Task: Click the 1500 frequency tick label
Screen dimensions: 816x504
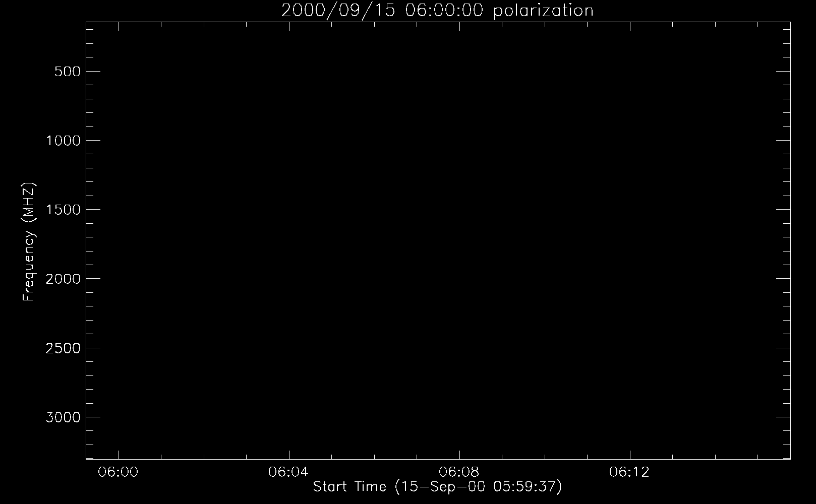Action: [63, 210]
